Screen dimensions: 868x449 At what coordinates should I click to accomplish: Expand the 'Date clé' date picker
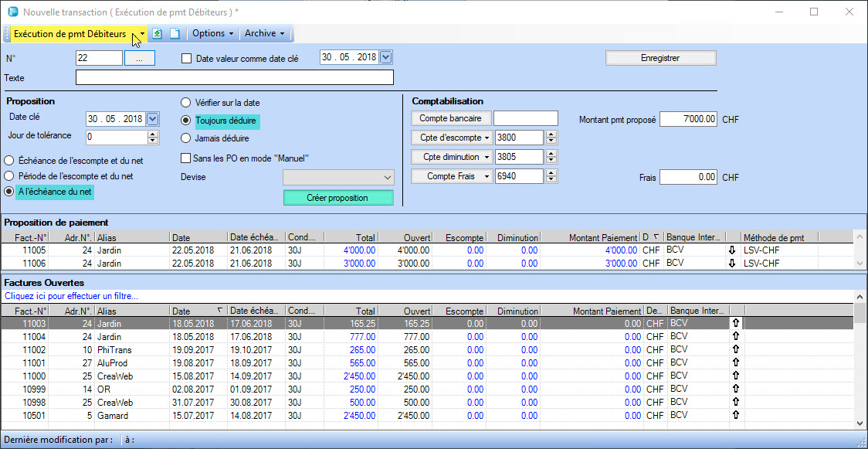152,118
